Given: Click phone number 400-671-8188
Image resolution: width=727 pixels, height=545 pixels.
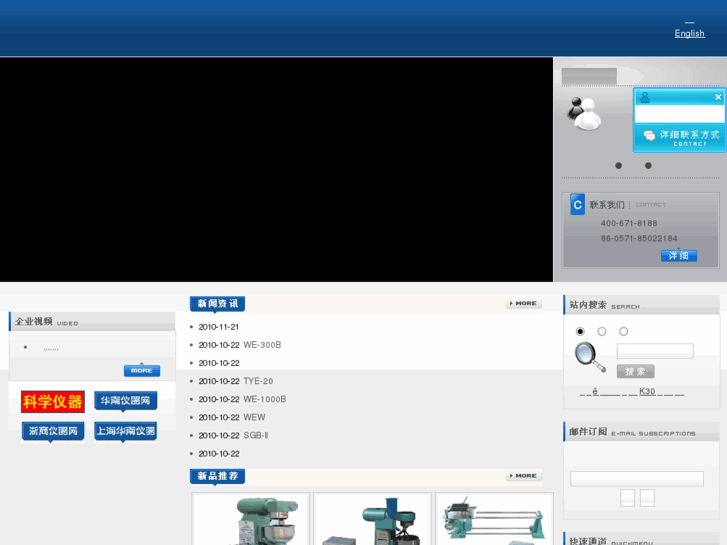Looking at the screenshot, I should (x=629, y=223).
